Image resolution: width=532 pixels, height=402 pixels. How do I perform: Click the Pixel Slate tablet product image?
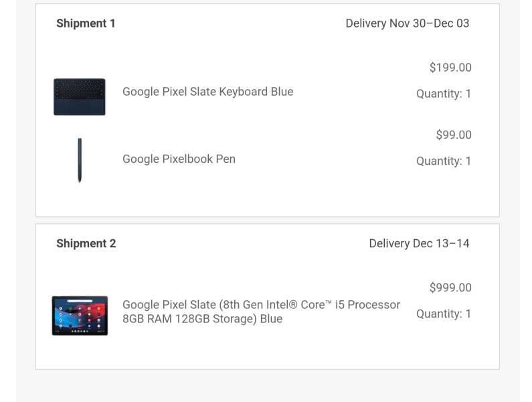80,316
